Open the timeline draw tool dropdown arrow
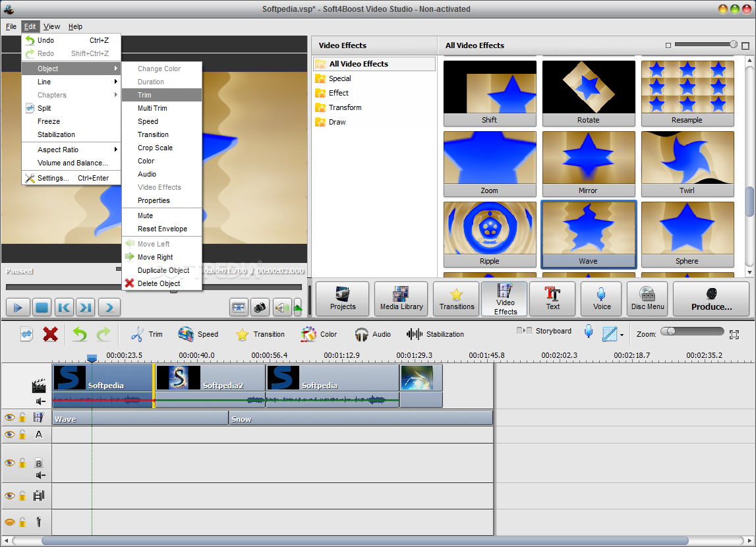 pos(622,335)
